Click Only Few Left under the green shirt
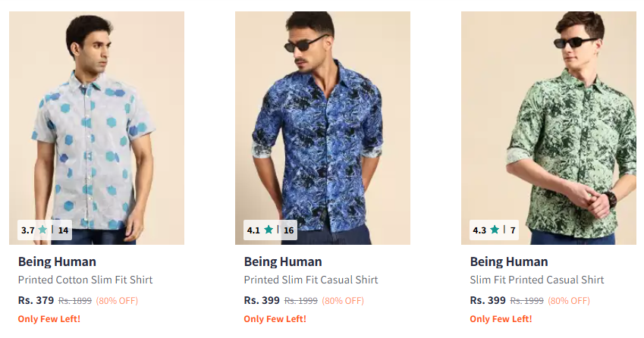This screenshot has width=644, height=338. pos(501,319)
